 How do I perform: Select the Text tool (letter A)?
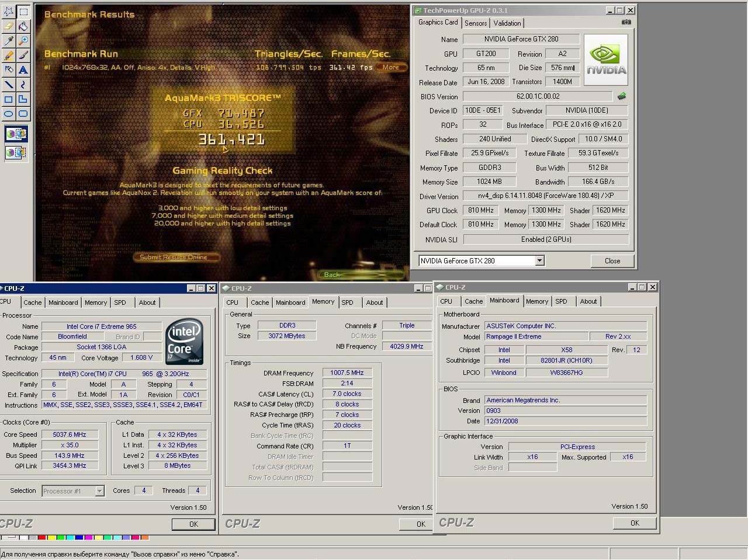tap(23, 69)
